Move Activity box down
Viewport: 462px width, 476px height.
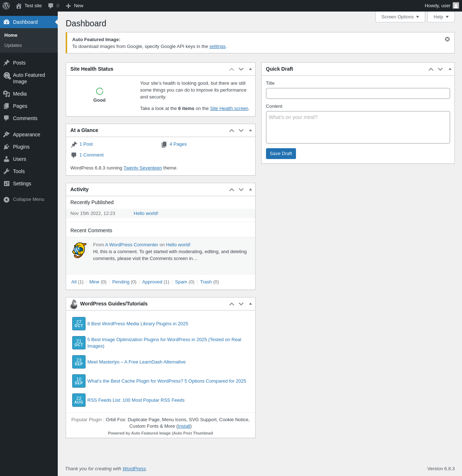click(x=241, y=190)
